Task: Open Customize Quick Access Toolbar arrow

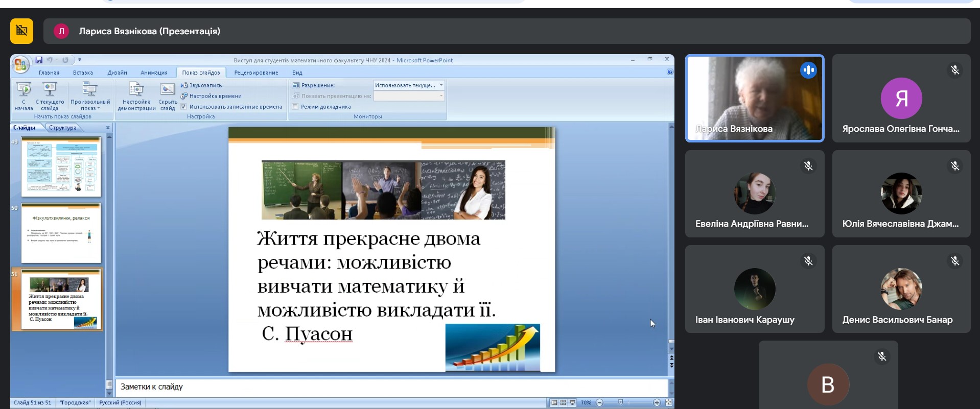Action: [80, 60]
